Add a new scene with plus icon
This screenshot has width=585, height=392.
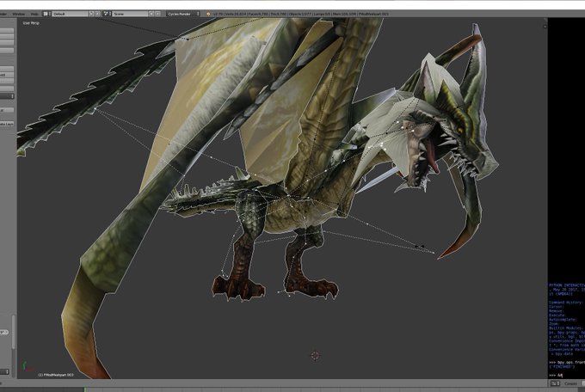(153, 14)
